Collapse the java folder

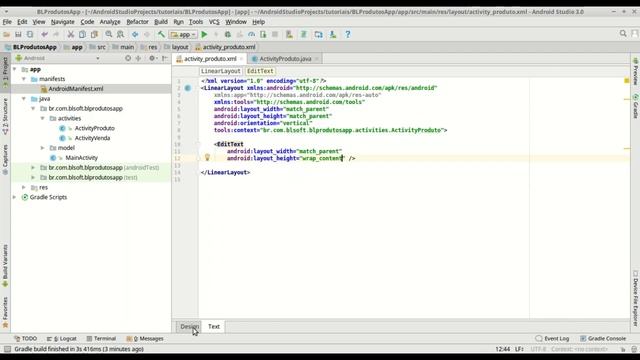pyautogui.click(x=24, y=98)
